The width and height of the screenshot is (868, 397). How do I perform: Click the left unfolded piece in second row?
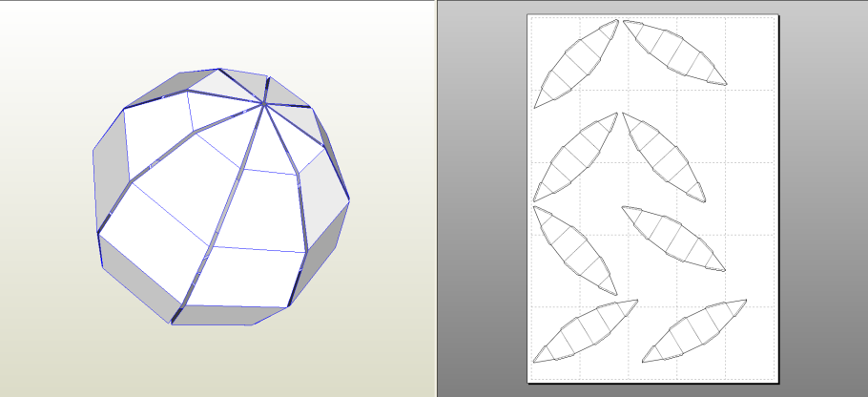click(x=575, y=157)
